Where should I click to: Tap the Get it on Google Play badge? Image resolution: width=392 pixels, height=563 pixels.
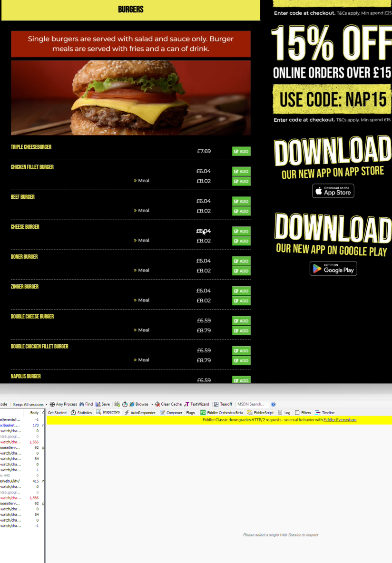[x=333, y=269]
